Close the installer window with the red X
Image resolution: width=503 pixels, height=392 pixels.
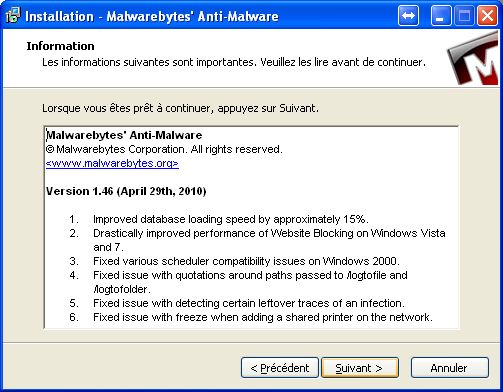(488, 16)
